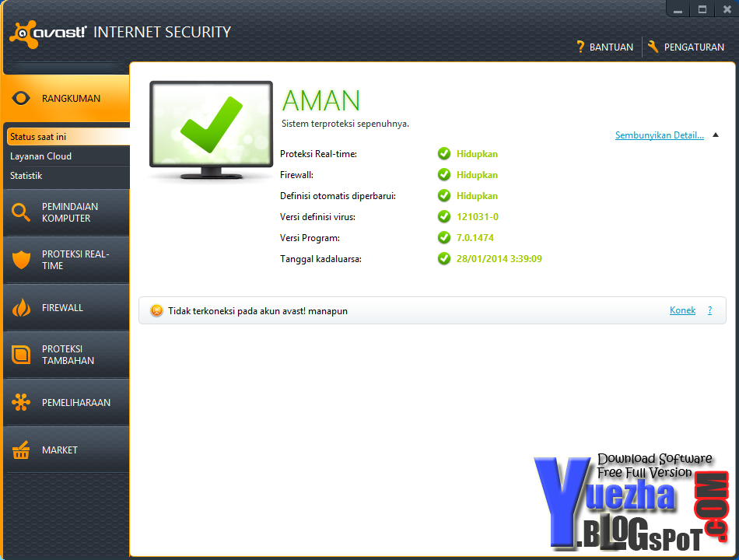Click the Pemeliharaan asterisk icon
739x560 pixels.
pos(21,403)
